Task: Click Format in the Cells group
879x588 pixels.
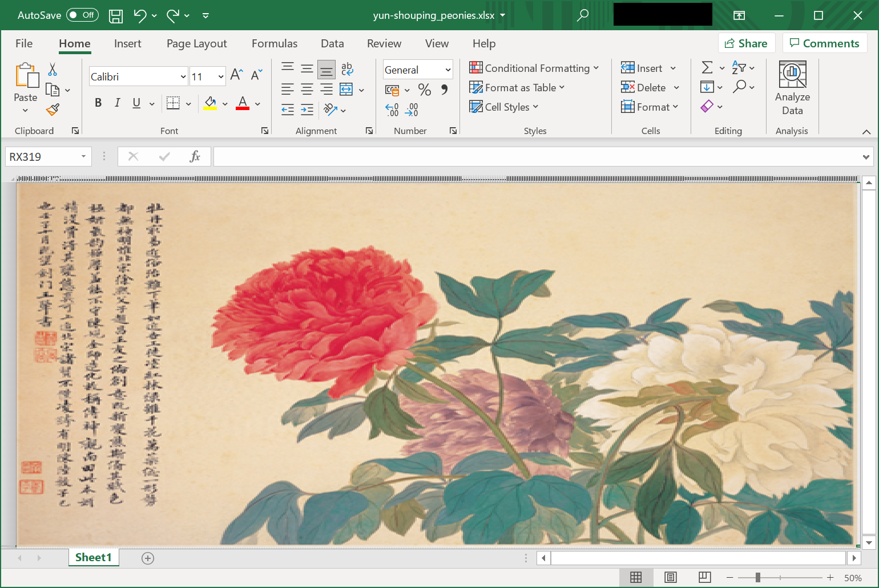Action: [650, 107]
